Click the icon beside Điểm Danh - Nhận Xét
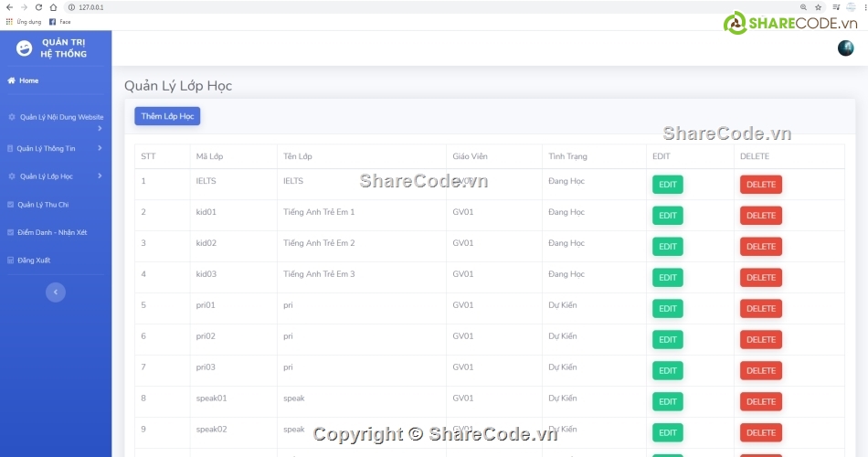This screenshot has width=868, height=457. (10, 232)
